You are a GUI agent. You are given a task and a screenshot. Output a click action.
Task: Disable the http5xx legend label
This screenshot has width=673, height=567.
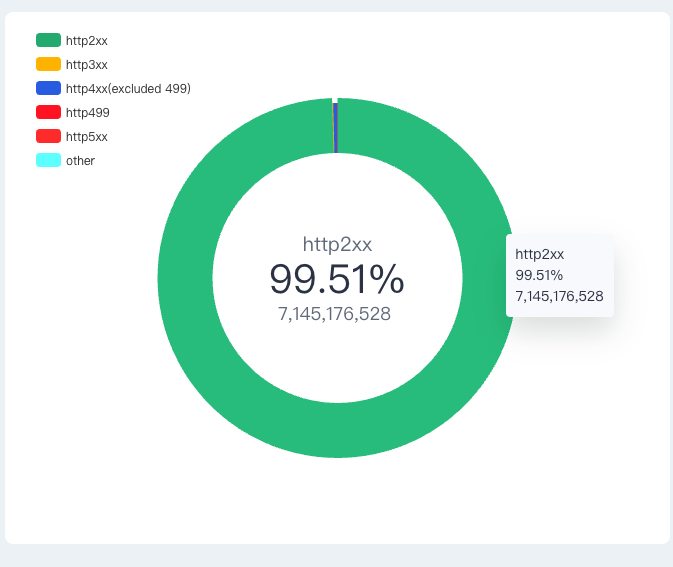(87, 137)
